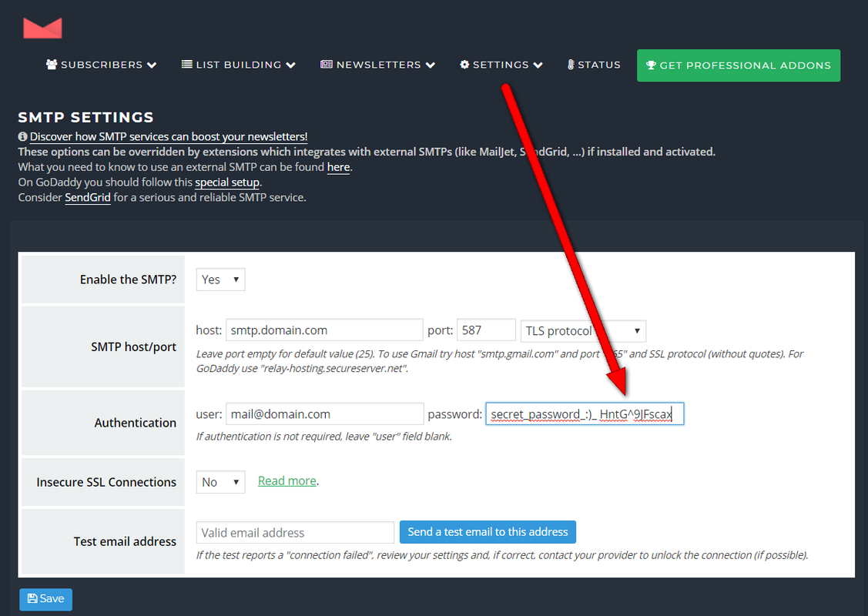Follow the 'here' external SMTP link
The width and height of the screenshot is (868, 616).
(338, 166)
